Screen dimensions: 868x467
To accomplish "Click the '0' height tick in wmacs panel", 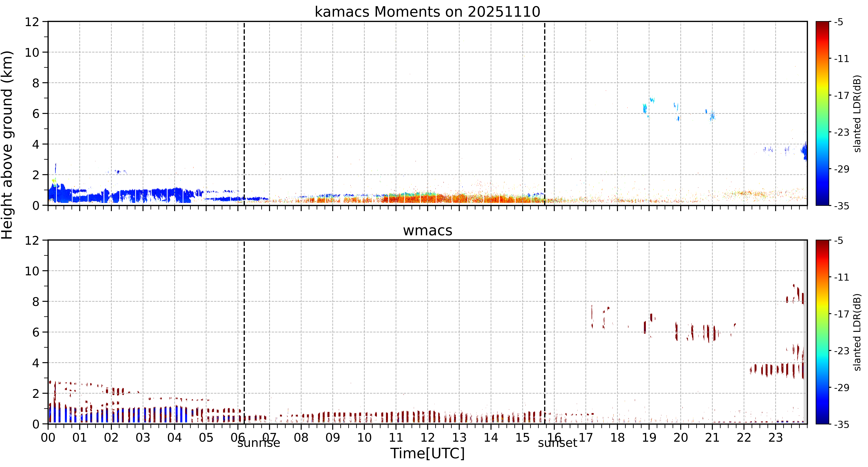I will (36, 424).
